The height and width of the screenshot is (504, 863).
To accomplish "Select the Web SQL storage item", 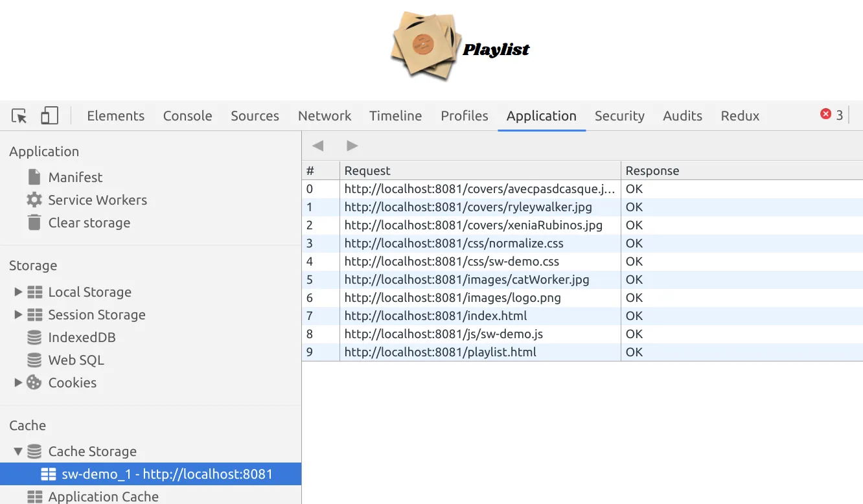I will 76,360.
